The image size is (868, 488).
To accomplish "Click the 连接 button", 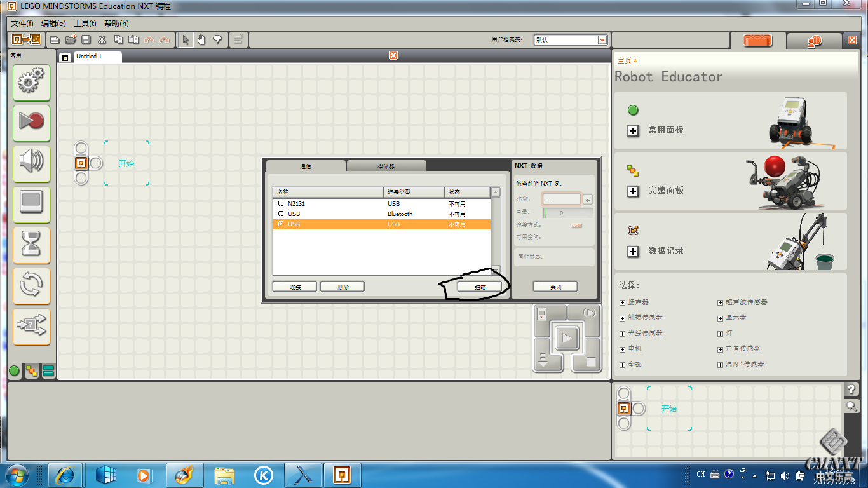I will tap(295, 287).
